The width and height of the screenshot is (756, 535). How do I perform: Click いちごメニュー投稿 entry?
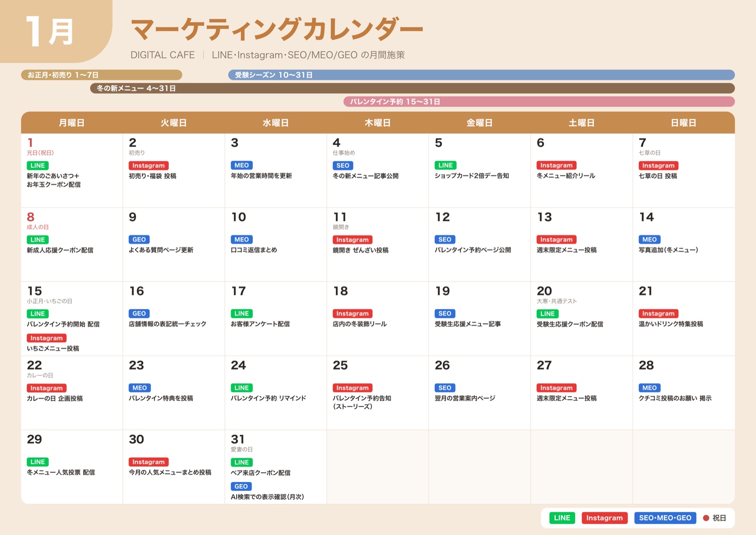pos(53,348)
